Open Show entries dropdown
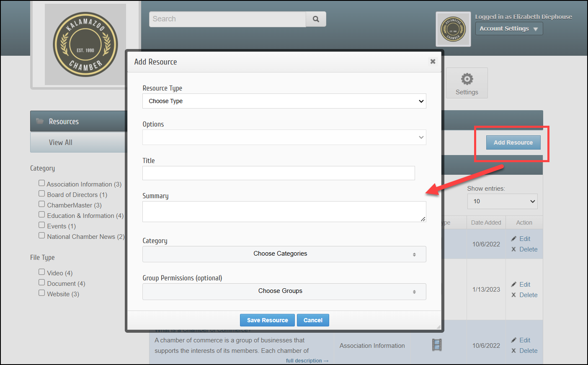Screen dimensions: 588x365 pos(502,201)
